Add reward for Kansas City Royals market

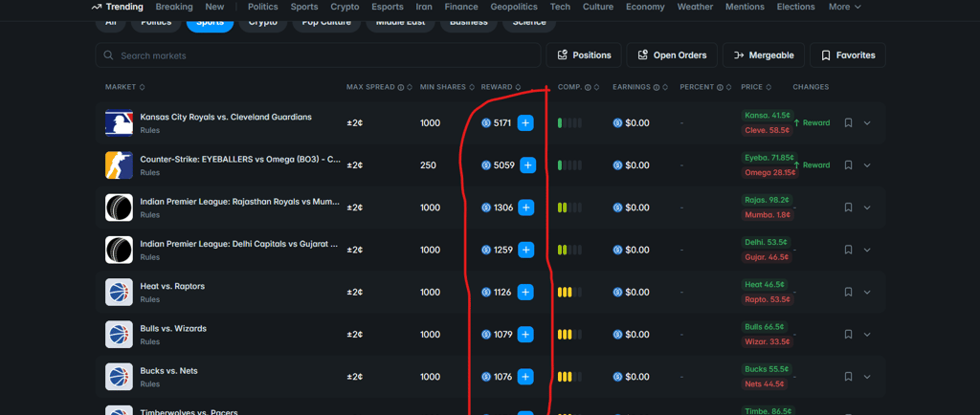(525, 123)
